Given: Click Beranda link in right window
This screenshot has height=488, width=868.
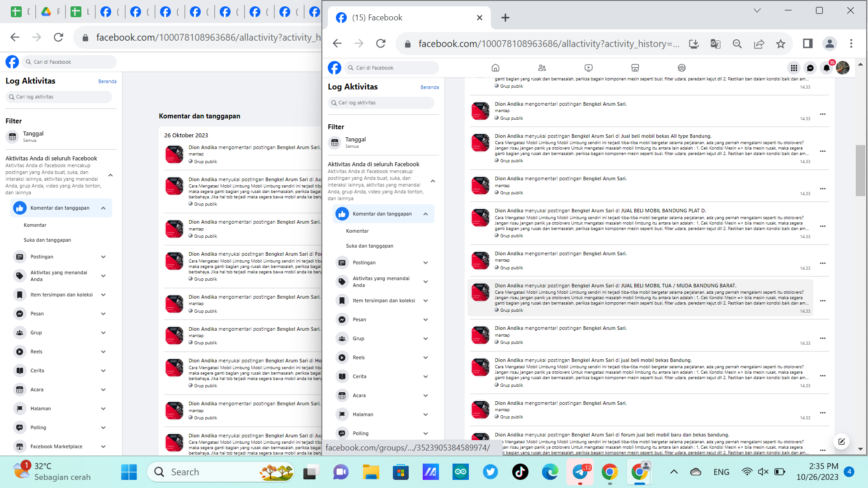Looking at the screenshot, I should [x=429, y=87].
